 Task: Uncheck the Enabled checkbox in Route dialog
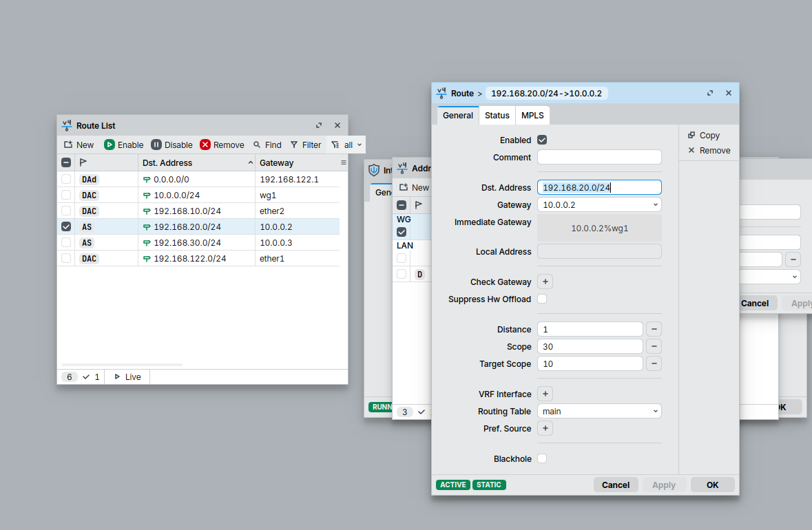pyautogui.click(x=542, y=140)
